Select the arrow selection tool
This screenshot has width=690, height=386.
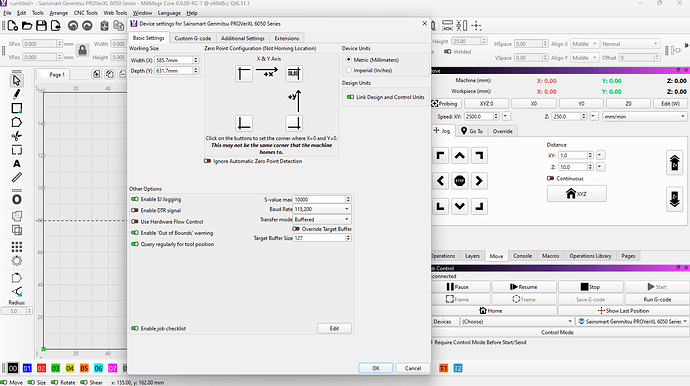point(17,81)
